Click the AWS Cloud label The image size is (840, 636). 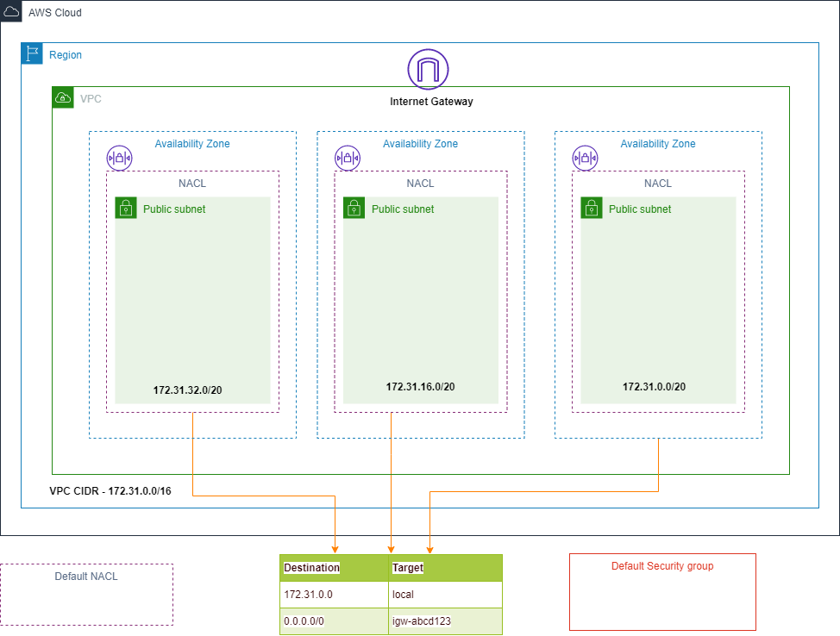55,13
